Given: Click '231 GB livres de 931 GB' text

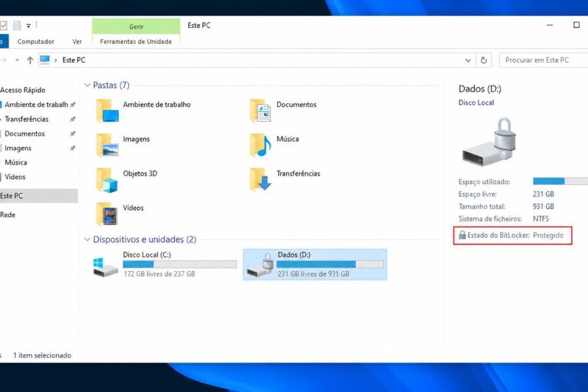Looking at the screenshot, I should (314, 274).
